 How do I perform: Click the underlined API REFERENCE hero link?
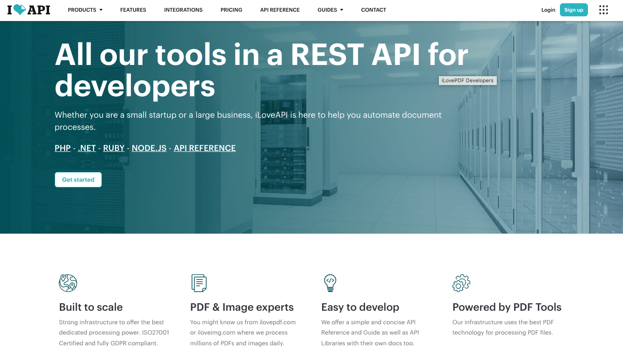pyautogui.click(x=205, y=148)
